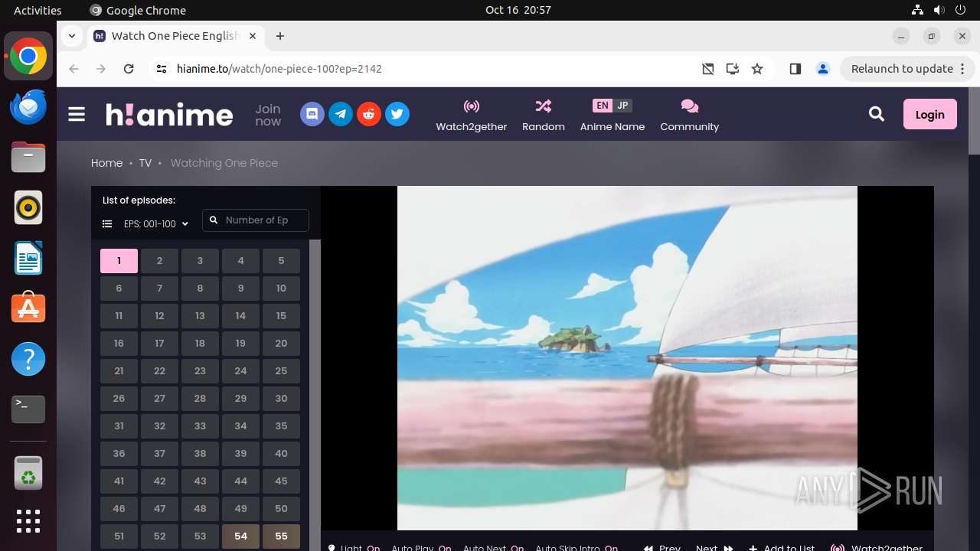Click the address bar URL

[279, 69]
